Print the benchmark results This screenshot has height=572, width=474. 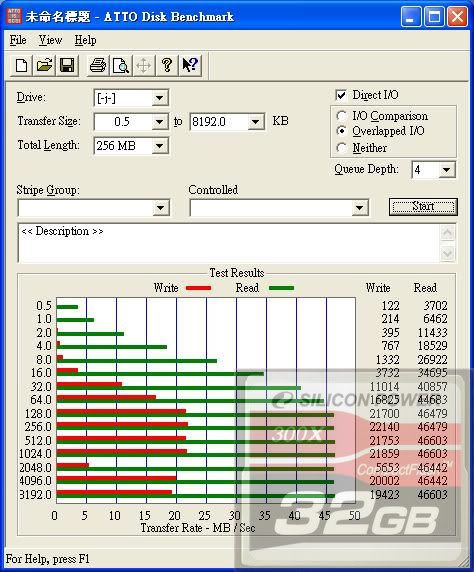[x=98, y=66]
